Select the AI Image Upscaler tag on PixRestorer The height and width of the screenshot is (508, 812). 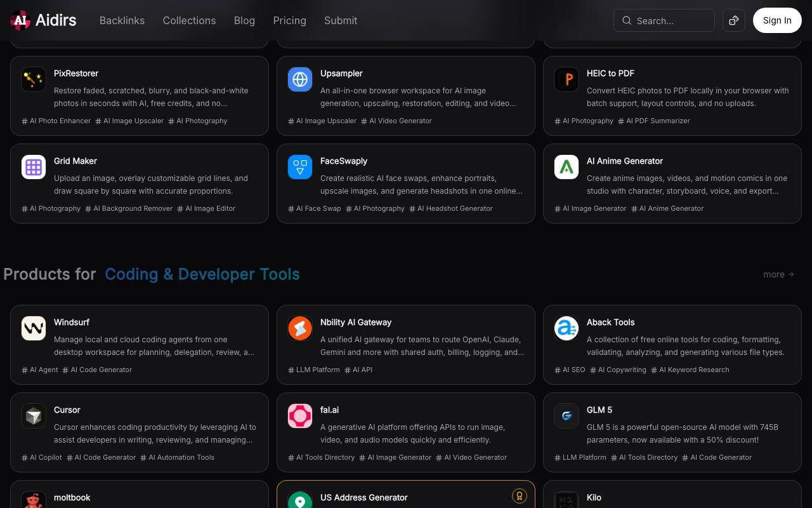(x=129, y=121)
